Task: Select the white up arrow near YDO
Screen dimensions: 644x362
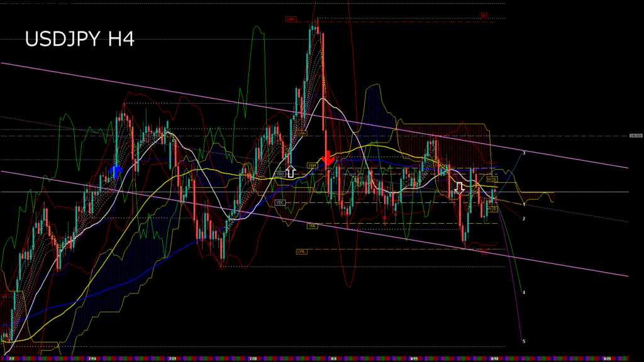Action: click(x=291, y=171)
